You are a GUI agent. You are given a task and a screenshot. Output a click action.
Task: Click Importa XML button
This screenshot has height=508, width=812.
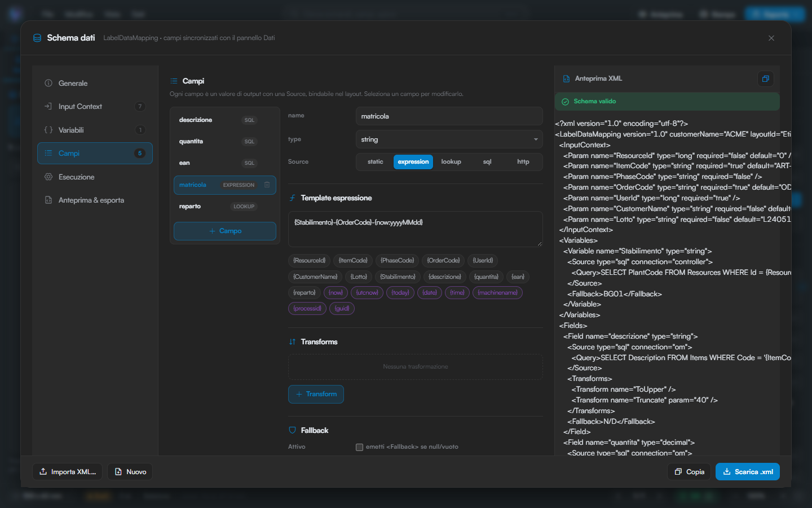pos(68,472)
